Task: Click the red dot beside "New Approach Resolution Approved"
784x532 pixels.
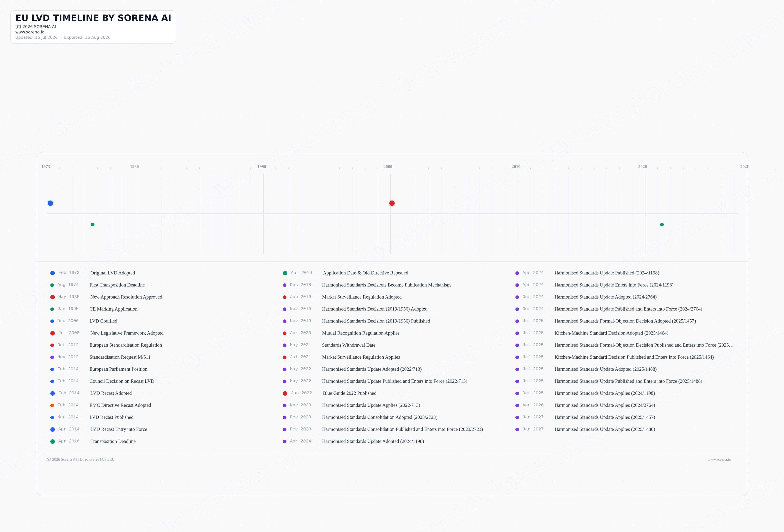Action: coord(53,297)
